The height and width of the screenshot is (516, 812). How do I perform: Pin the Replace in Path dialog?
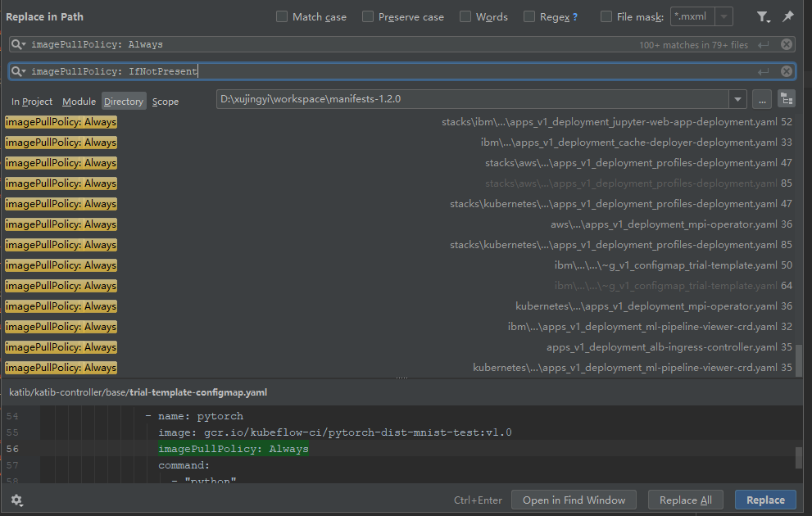pos(787,16)
